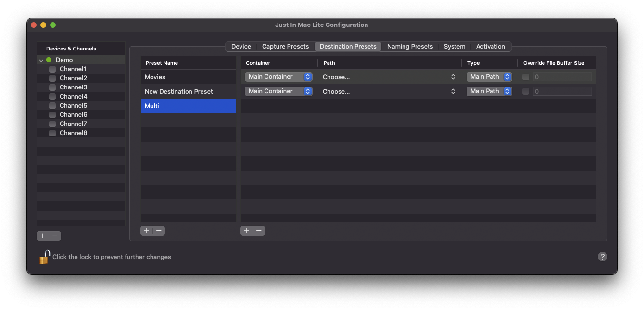The height and width of the screenshot is (310, 644).
Task: Enable the Channel7 checkbox
Action: coord(52,124)
